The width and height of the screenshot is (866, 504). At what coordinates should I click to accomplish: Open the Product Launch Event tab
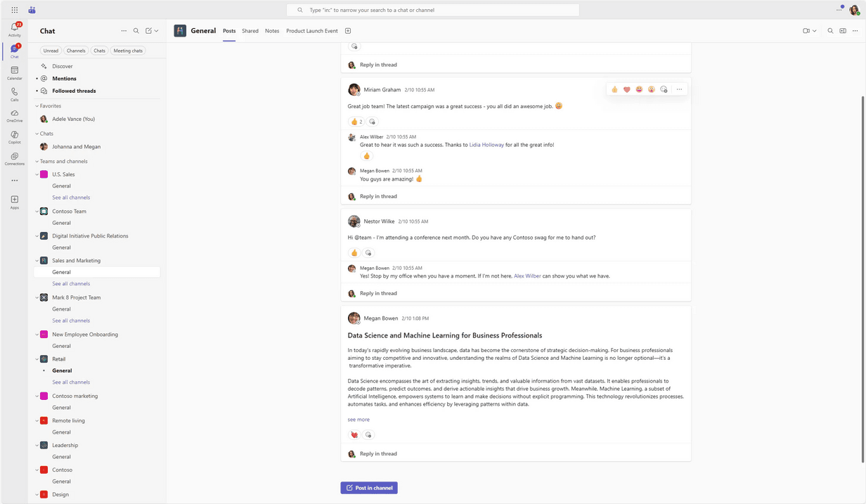pos(311,31)
